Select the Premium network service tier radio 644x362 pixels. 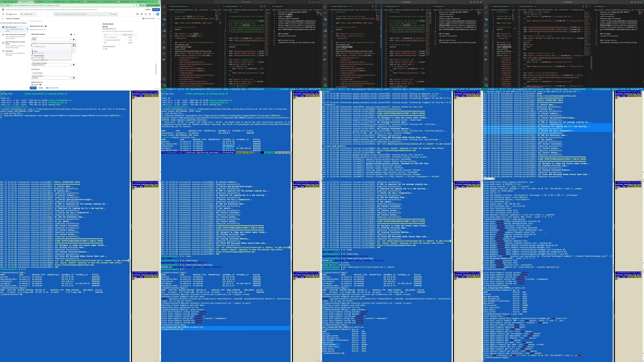tap(32, 84)
